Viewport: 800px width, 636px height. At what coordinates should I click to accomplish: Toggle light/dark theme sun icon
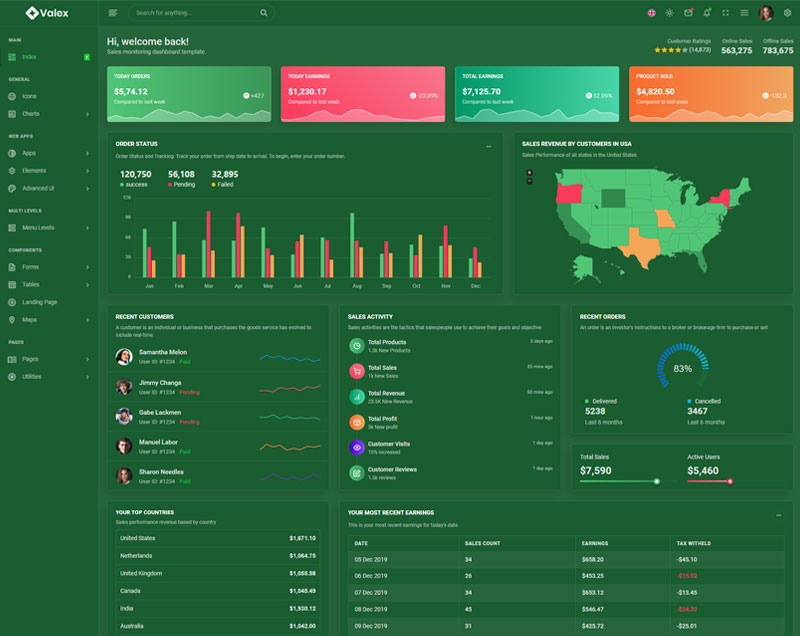[x=669, y=13]
